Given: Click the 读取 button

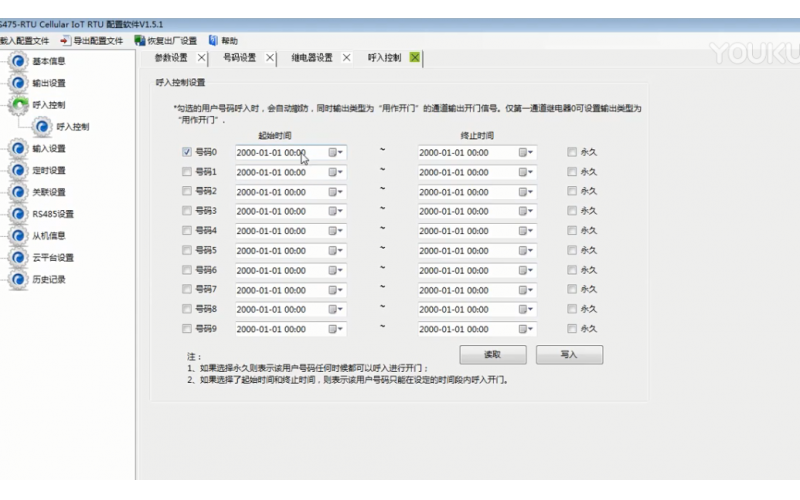Looking at the screenshot, I should pos(493,355).
